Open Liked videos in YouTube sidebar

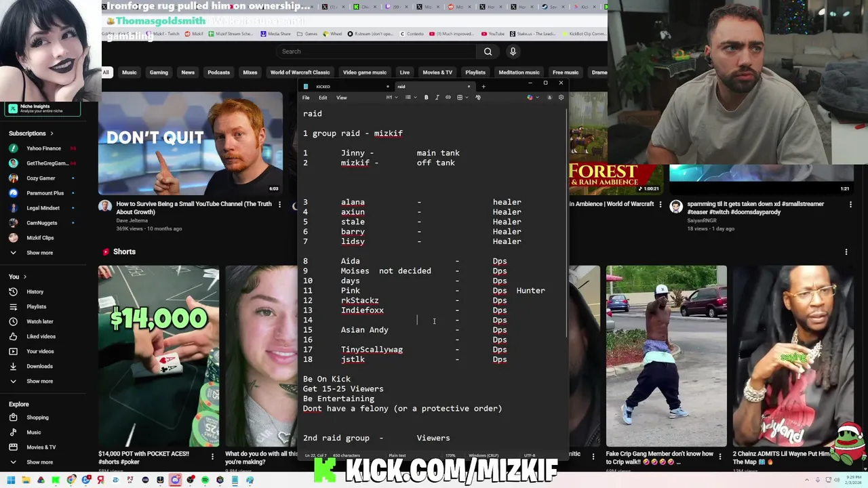41,336
